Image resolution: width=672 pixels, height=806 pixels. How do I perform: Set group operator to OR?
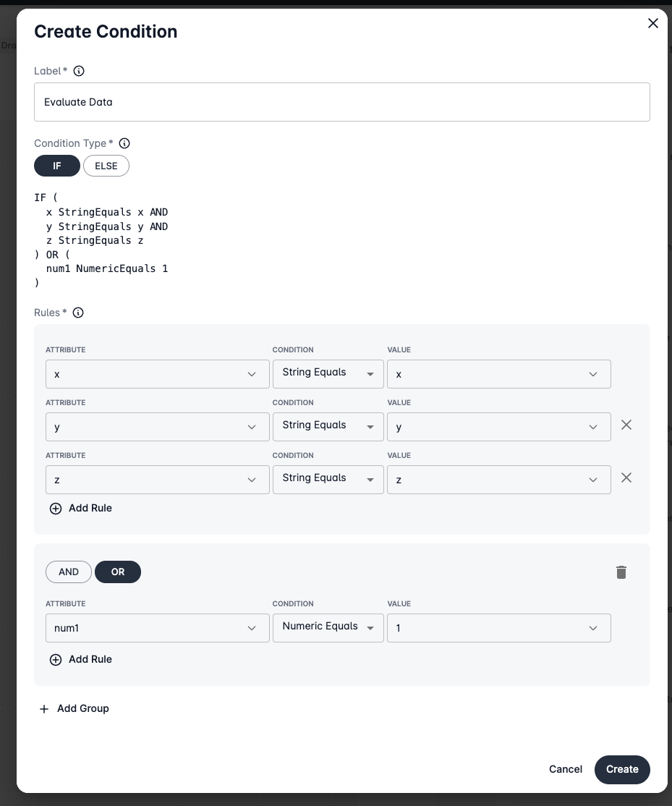pos(118,572)
